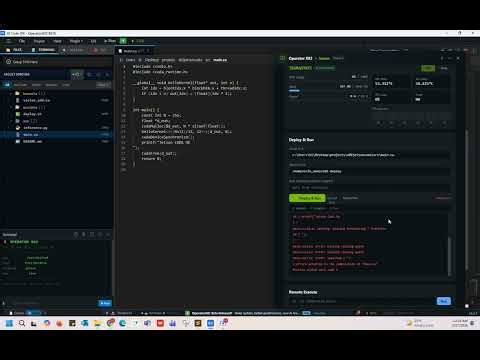Open Windows taskbar search
480x360 pixels.
click(x=22, y=323)
